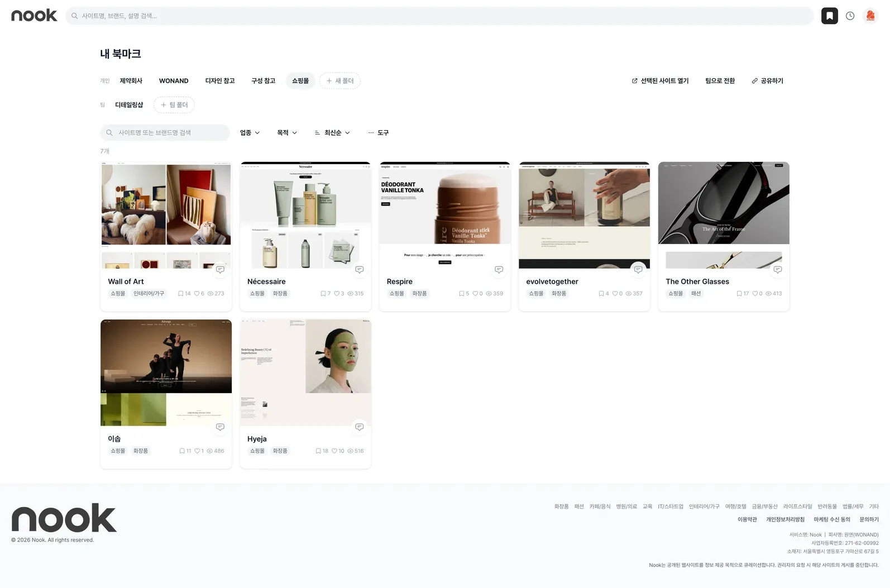Open the history clock icon
The image size is (890, 588).
[x=850, y=16]
